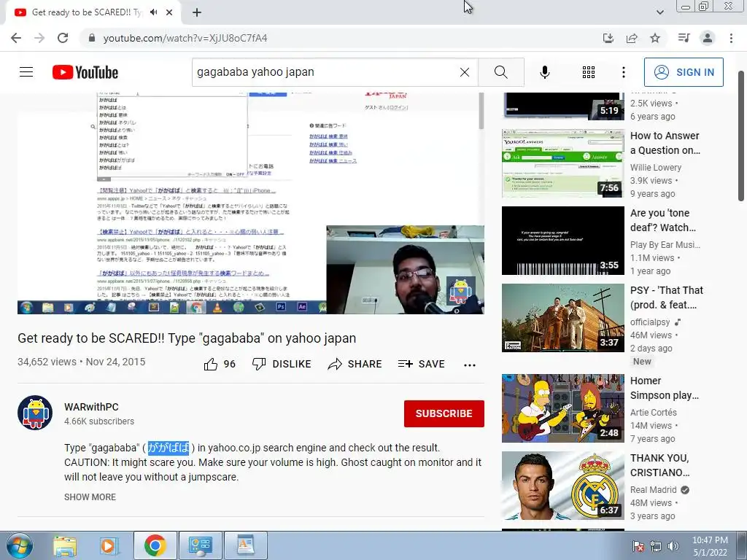Click the address bar URL

point(185,38)
